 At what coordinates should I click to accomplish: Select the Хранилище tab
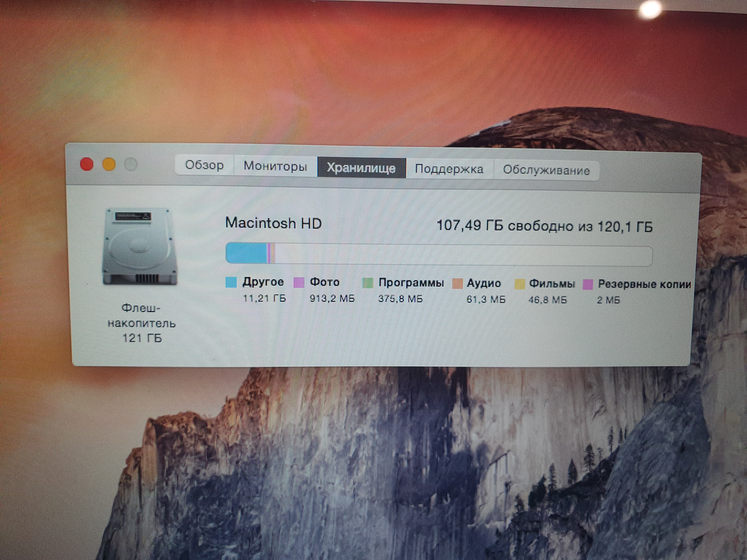[x=361, y=167]
